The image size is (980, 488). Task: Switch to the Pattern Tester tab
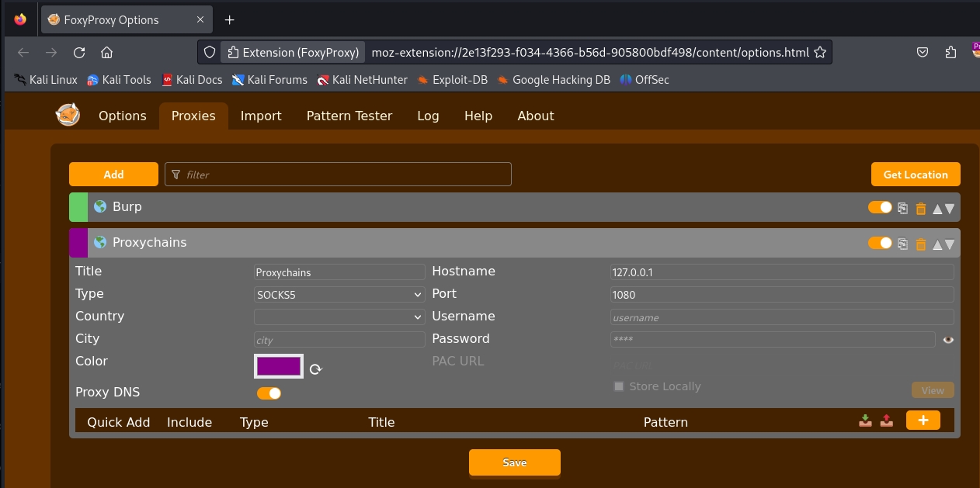point(349,116)
